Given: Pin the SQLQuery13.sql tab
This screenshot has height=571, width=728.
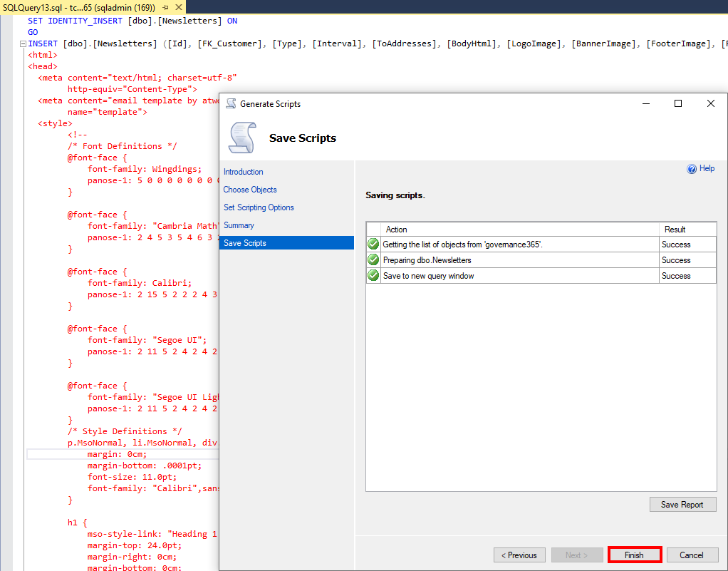Looking at the screenshot, I should coord(165,7).
